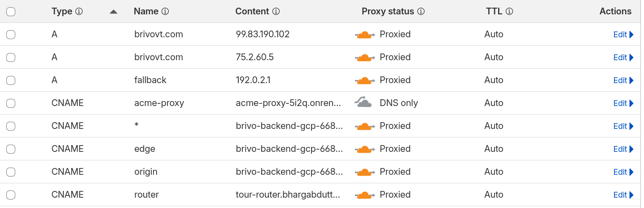Click the info icon beside Content header
Viewport: 644px width, 208px height.
coord(276,12)
